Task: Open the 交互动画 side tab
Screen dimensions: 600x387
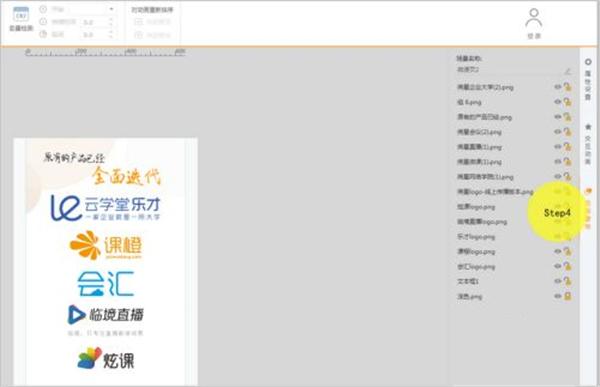Action: (x=588, y=144)
